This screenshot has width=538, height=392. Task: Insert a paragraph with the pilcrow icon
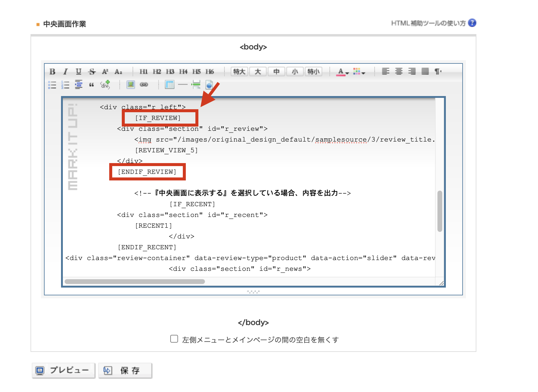[438, 71]
